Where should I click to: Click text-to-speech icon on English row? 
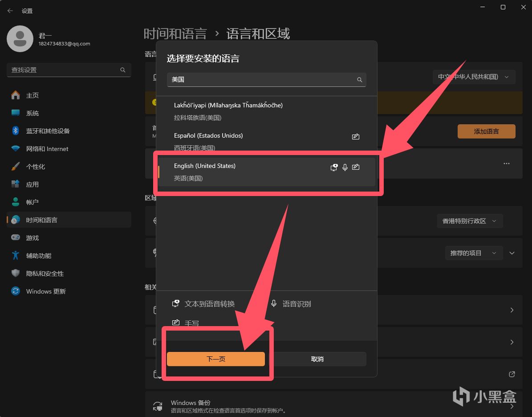pos(334,168)
